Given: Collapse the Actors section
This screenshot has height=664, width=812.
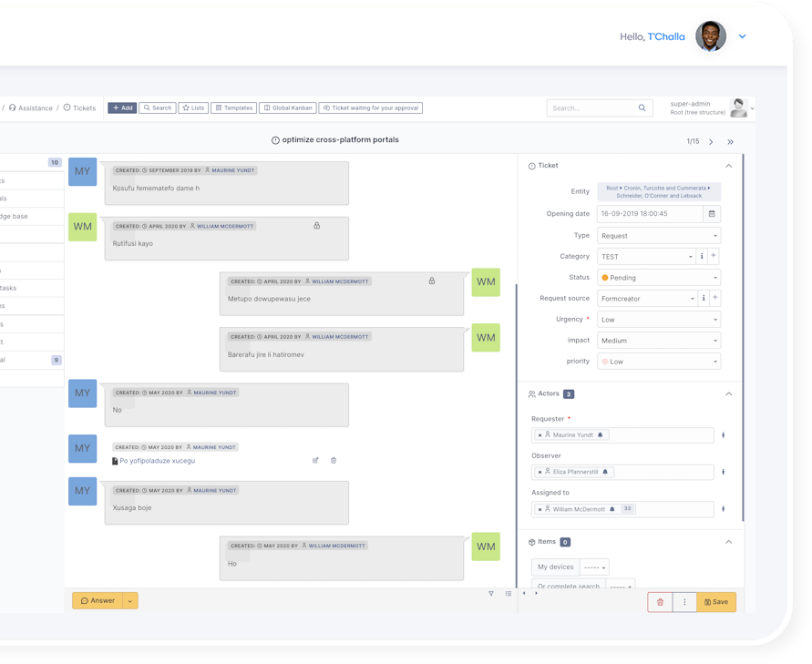Looking at the screenshot, I should click(729, 393).
